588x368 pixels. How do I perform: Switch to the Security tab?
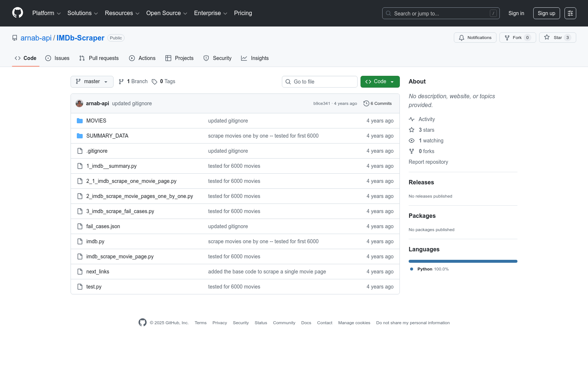coord(218,58)
